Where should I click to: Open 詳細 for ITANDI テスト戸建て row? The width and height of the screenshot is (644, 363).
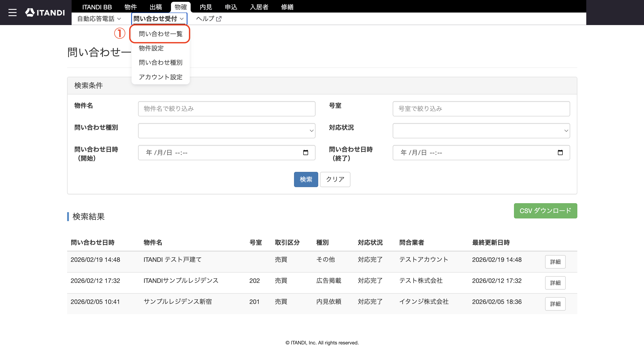pos(555,262)
